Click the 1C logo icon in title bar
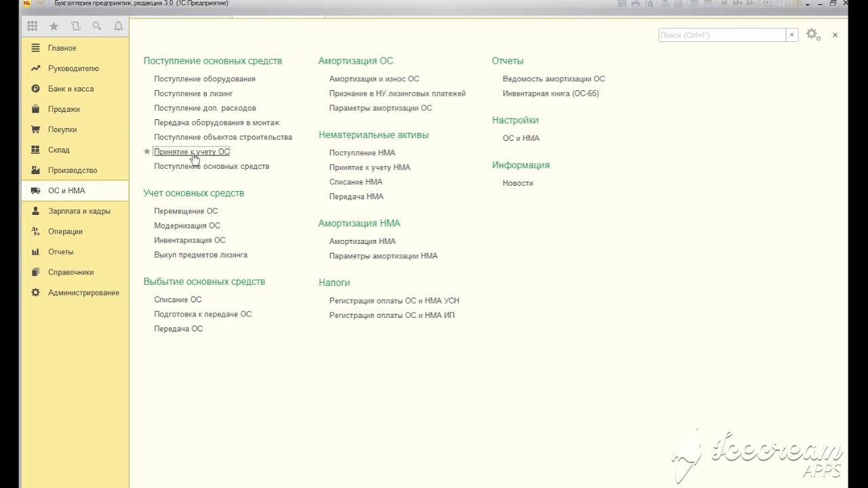868x488 pixels. [26, 3]
